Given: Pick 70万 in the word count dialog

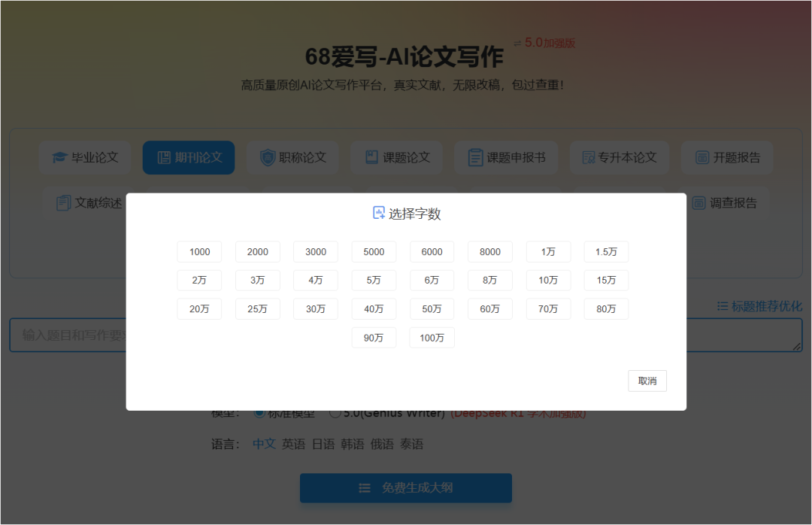Looking at the screenshot, I should click(x=548, y=309).
